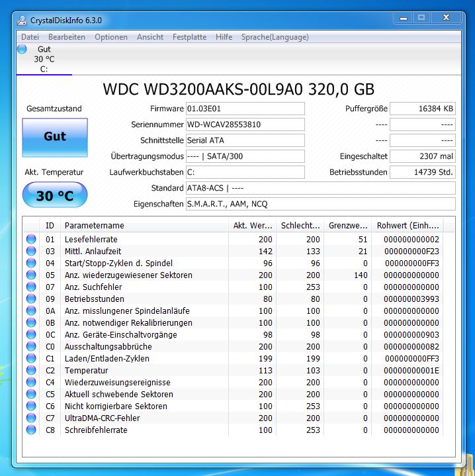Image resolution: width=475 pixels, height=476 pixels.
Task: Click the Eigenschaften field S.M.A.R.T., AAM, NCQ
Action: pyautogui.click(x=321, y=204)
